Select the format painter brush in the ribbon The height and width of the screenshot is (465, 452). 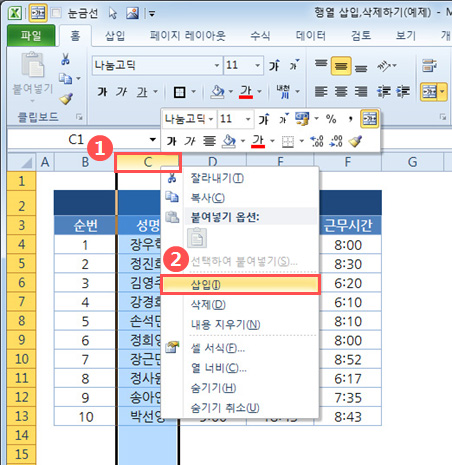pos(66,98)
